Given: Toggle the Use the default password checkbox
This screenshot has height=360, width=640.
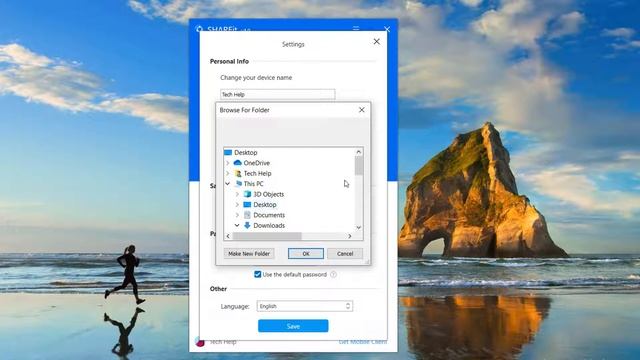Looking at the screenshot, I should (x=258, y=274).
